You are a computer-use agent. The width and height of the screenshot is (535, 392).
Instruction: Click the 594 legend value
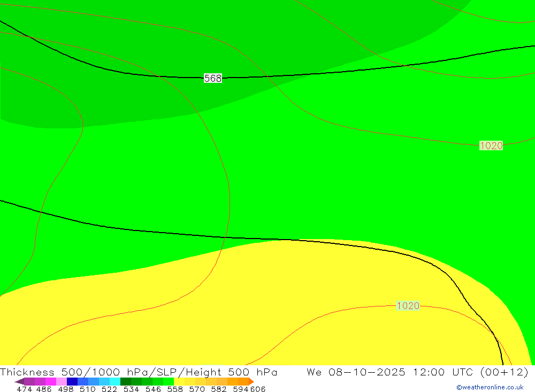[x=241, y=389]
